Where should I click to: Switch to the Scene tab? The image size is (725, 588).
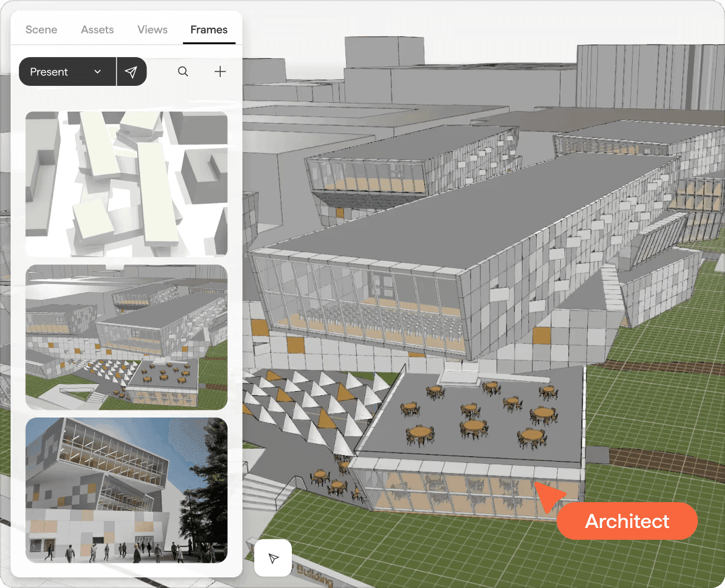click(x=41, y=29)
